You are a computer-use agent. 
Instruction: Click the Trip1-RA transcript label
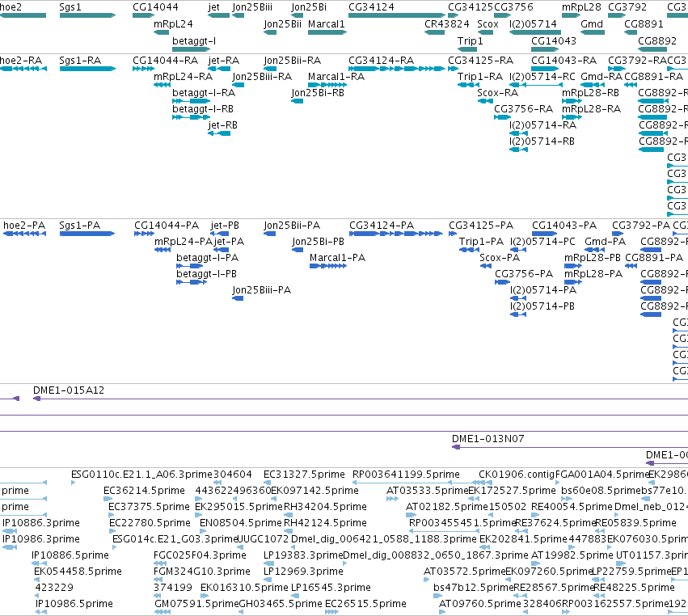click(480, 77)
